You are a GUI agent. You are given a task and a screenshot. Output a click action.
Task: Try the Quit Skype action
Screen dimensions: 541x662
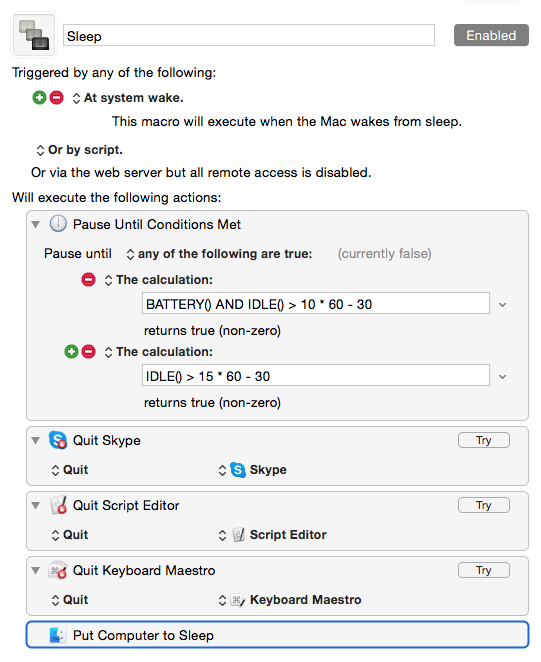pos(484,440)
